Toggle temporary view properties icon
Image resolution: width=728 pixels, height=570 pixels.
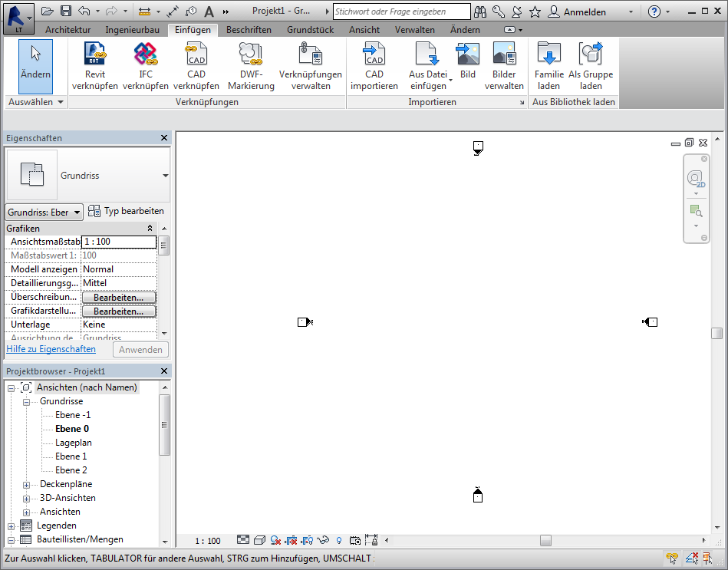click(x=355, y=540)
